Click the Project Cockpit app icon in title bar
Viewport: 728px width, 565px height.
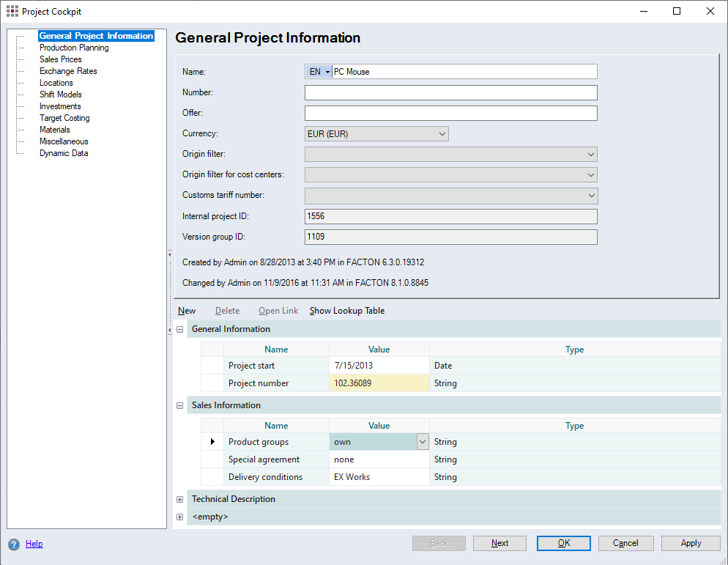(x=12, y=11)
